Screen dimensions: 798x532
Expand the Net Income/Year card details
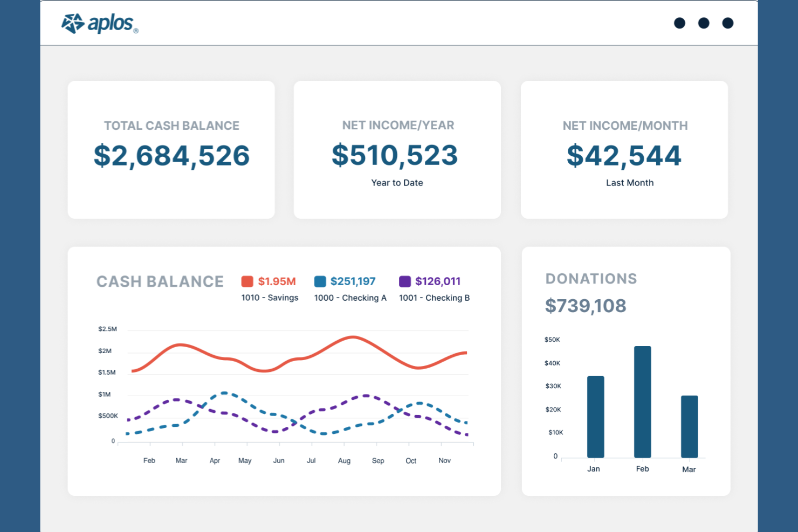click(x=397, y=149)
